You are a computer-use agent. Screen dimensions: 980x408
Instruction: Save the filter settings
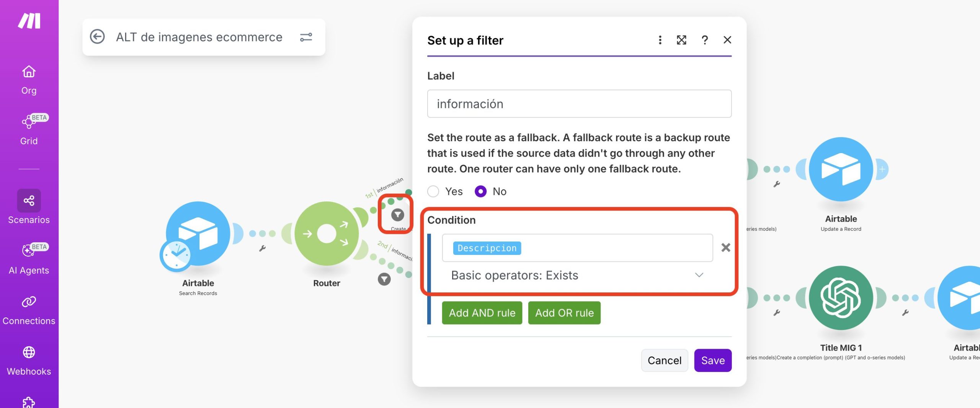tap(712, 360)
